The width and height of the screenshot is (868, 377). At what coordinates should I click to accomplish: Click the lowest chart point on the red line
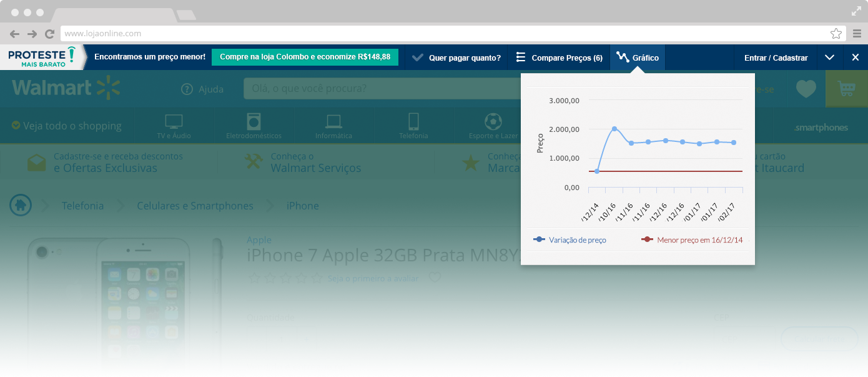tap(597, 171)
